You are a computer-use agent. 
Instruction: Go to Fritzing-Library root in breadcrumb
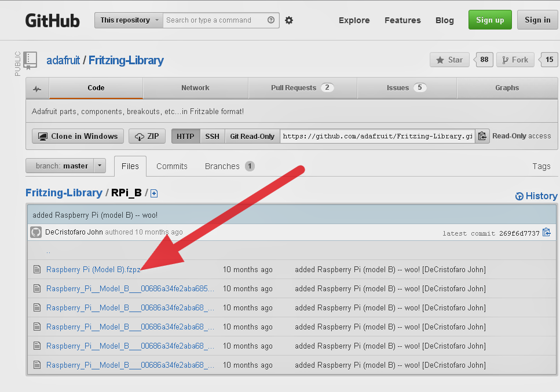pyautogui.click(x=64, y=193)
